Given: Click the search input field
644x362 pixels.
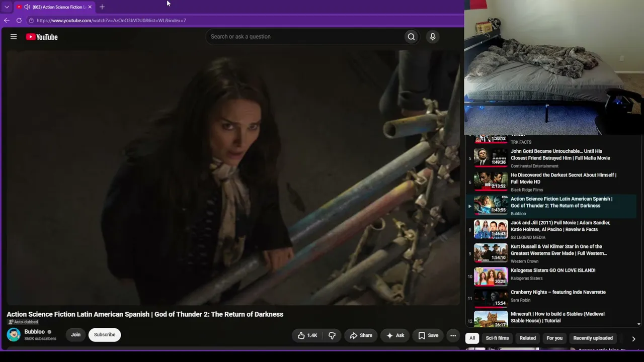Looking at the screenshot, I should click(304, 37).
